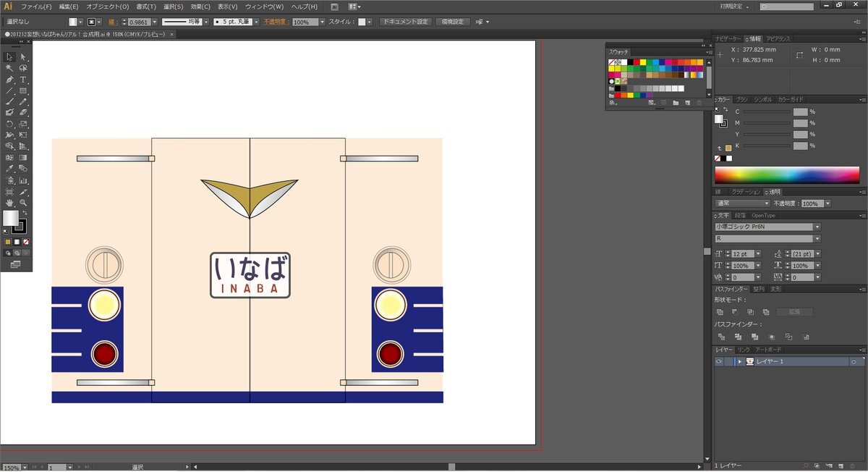Select the Lasso tool
The height and width of the screenshot is (472, 868).
point(23,68)
